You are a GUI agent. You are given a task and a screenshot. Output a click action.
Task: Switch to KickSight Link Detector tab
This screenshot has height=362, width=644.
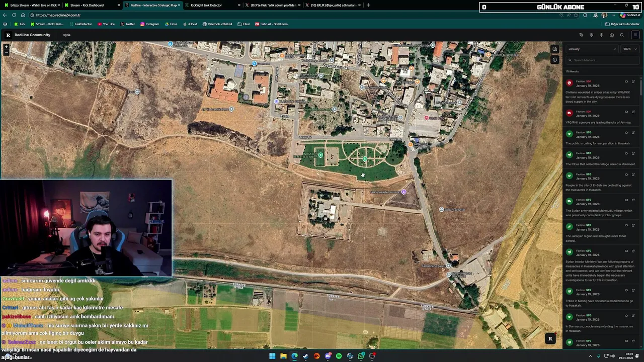click(x=211, y=5)
